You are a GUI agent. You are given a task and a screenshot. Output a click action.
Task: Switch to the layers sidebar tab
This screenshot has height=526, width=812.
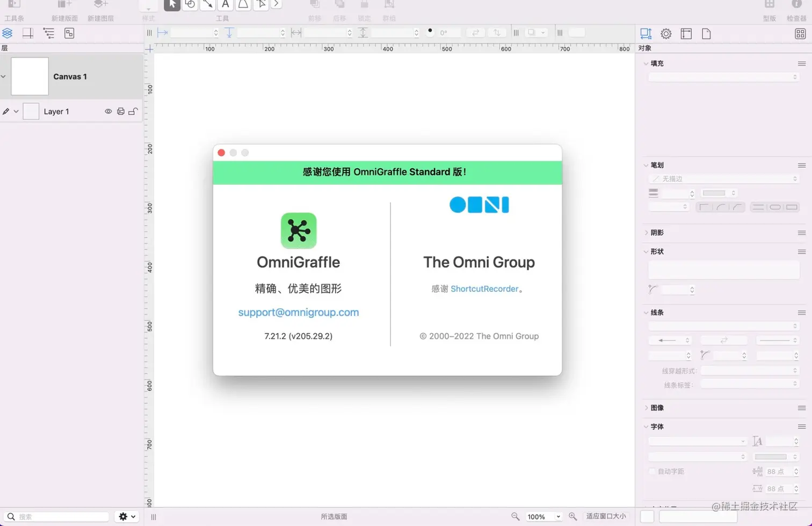(x=7, y=33)
